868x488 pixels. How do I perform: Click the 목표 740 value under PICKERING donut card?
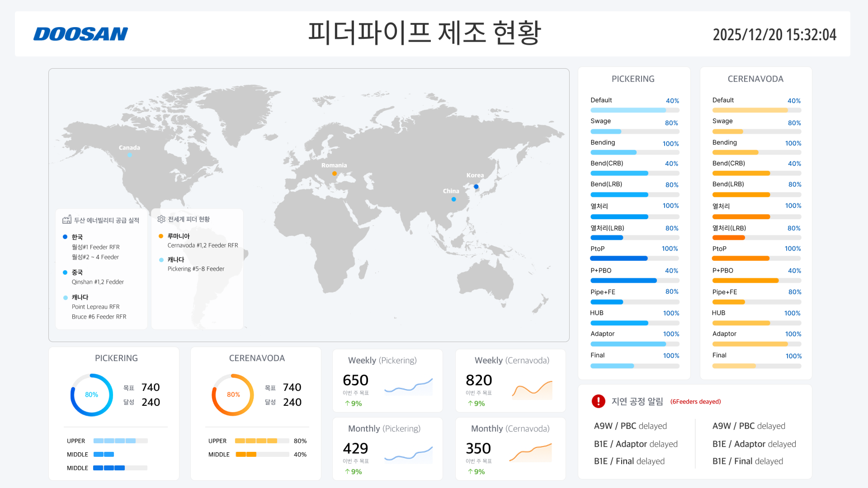pos(150,387)
